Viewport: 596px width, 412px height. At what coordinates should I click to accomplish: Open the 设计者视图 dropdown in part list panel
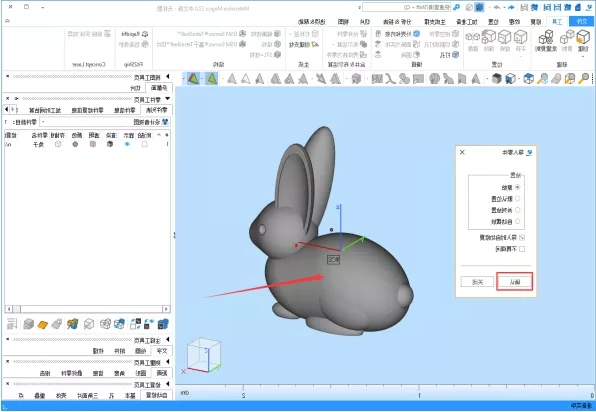(x=43, y=122)
